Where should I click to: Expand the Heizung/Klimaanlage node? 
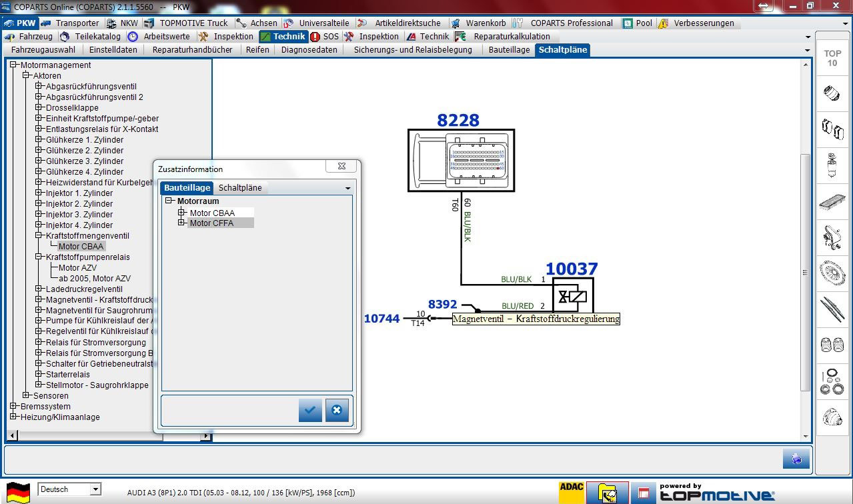[13, 417]
